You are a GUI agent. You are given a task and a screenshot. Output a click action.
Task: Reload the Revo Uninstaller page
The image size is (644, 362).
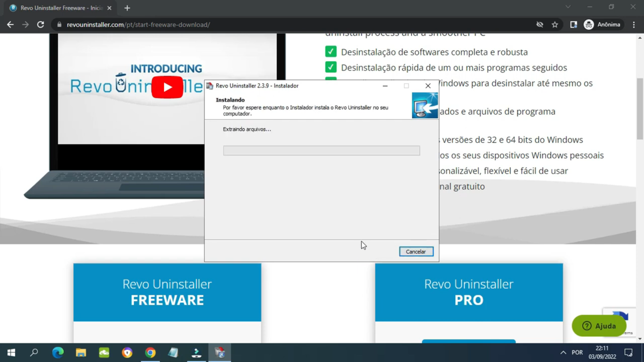click(x=41, y=24)
